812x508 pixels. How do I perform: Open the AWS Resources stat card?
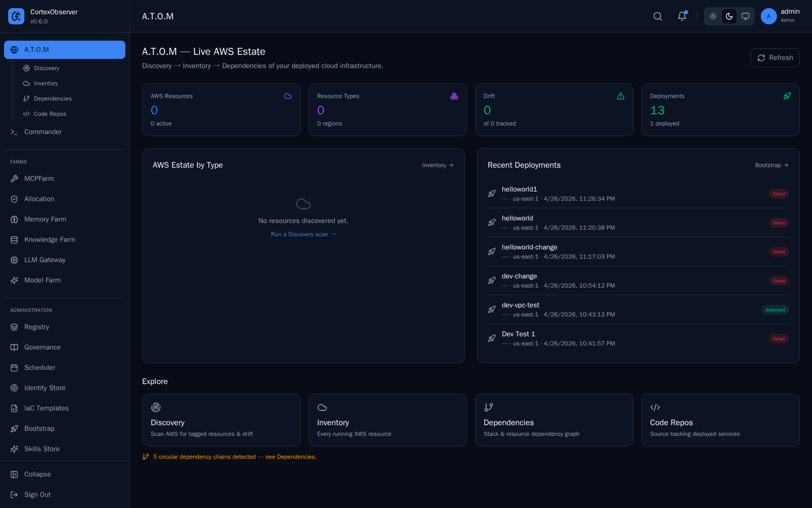pos(221,110)
